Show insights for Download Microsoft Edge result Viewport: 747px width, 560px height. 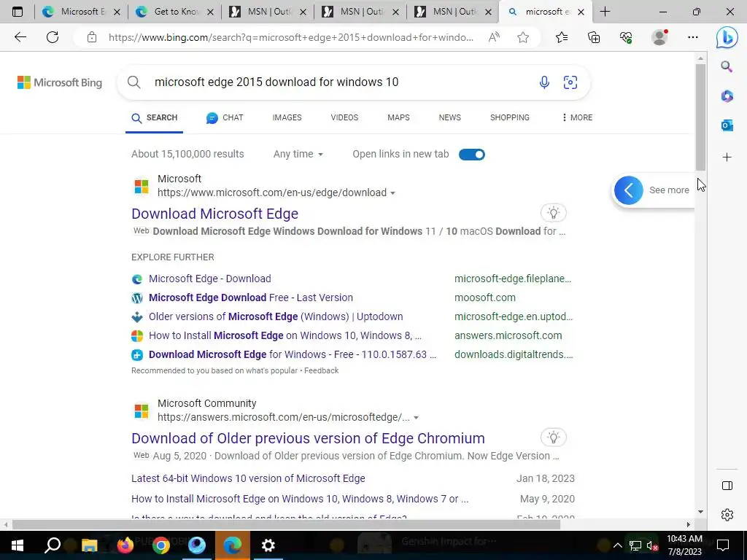(553, 213)
